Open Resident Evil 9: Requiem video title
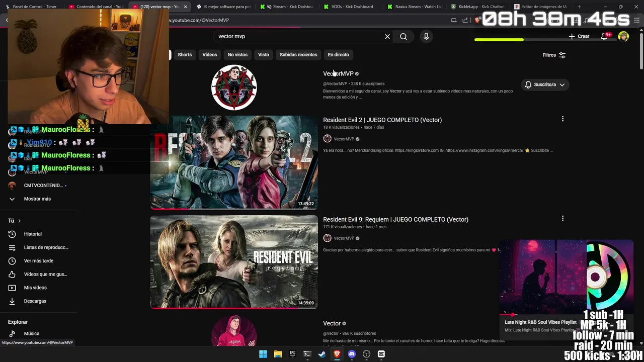Screen dimensions: 644x362 [395, 219]
